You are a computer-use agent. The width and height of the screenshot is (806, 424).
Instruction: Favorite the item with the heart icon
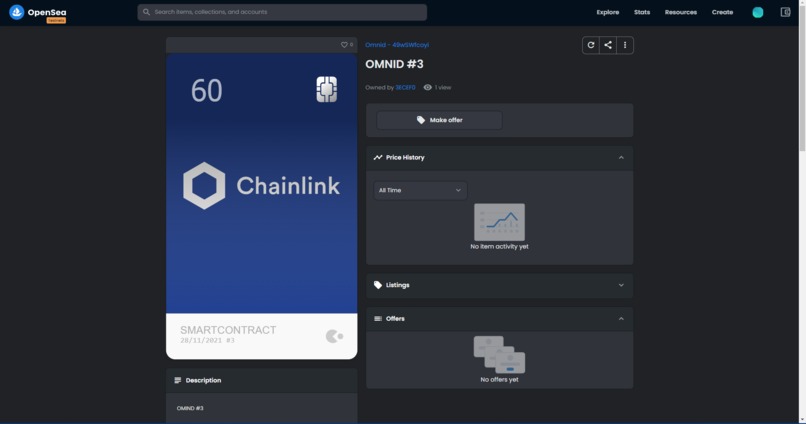pyautogui.click(x=344, y=45)
